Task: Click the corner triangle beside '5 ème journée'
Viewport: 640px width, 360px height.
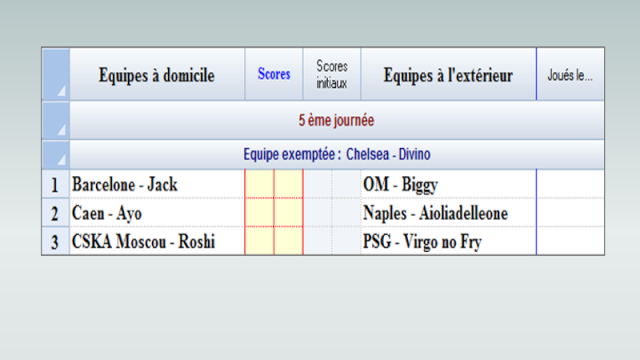Action: click(x=62, y=130)
